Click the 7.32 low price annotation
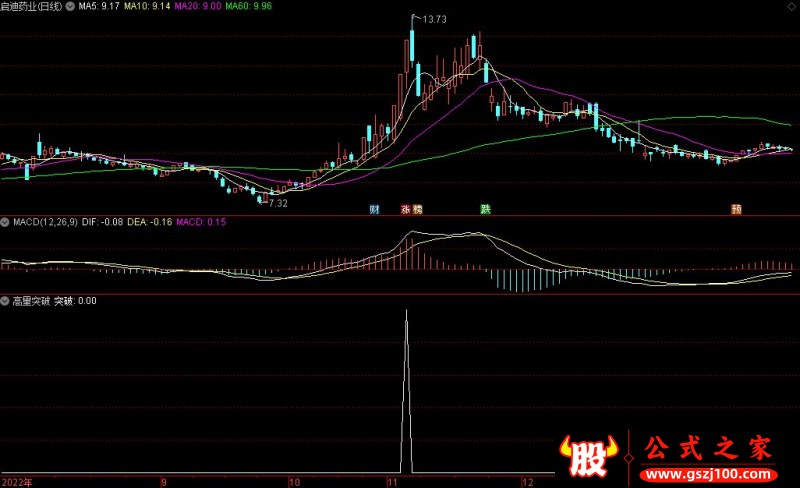 coord(278,203)
